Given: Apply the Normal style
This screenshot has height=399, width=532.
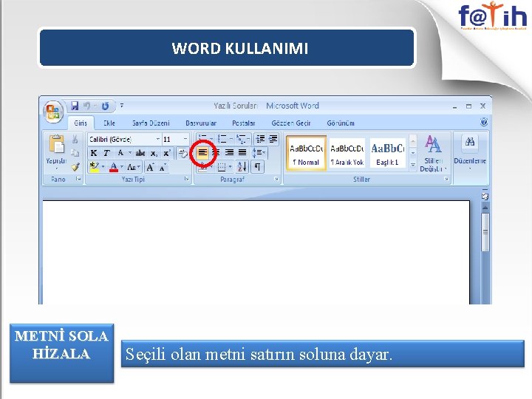Looking at the screenshot, I should tap(307, 153).
